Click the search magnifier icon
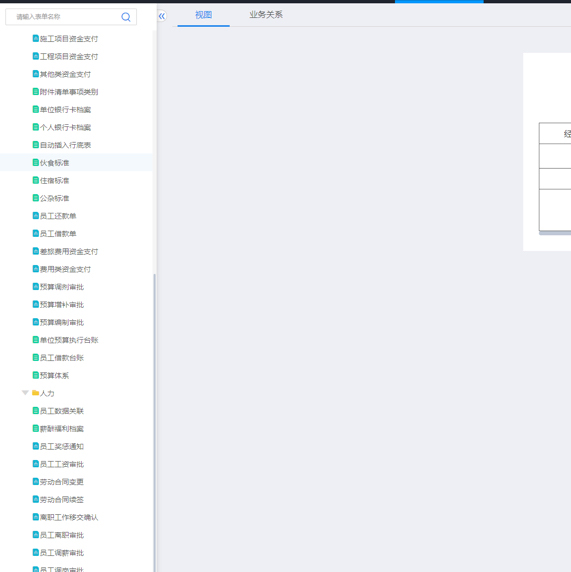 [x=126, y=17]
